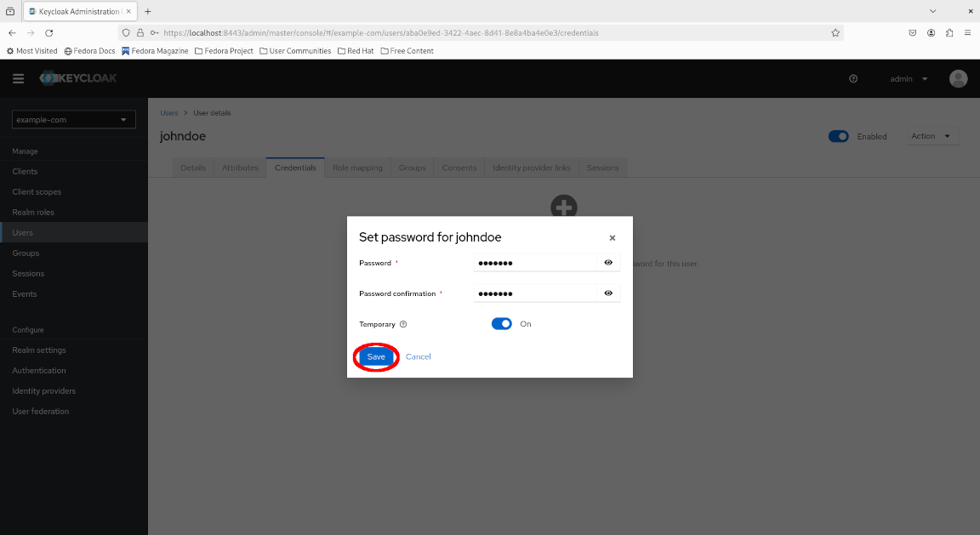Show the Password confirmation characters
Image resolution: width=980 pixels, height=535 pixels.
point(608,293)
